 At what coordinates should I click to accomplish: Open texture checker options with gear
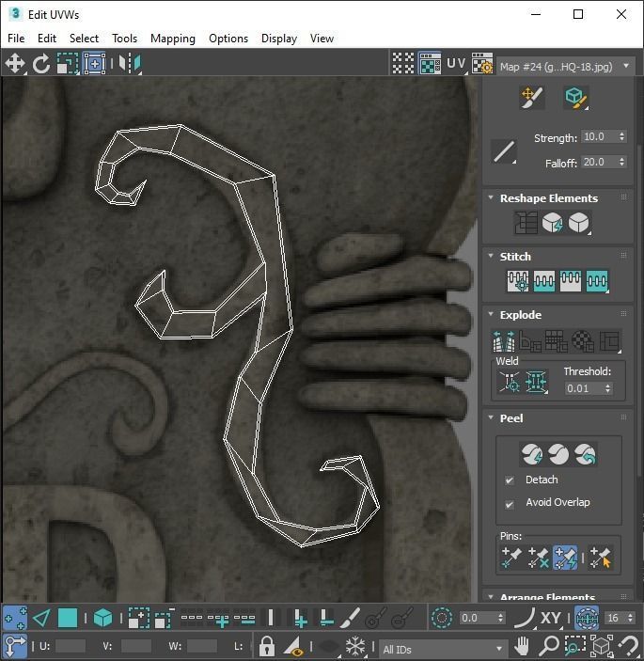(482, 64)
